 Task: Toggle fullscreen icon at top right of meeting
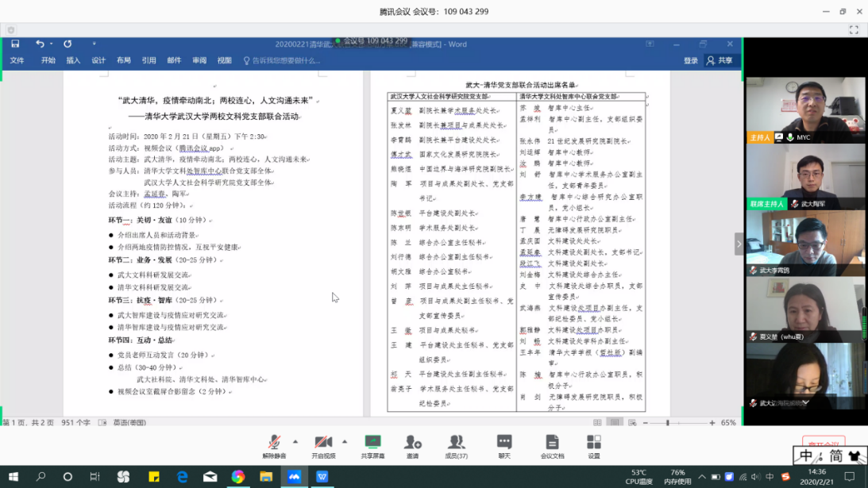click(x=854, y=30)
